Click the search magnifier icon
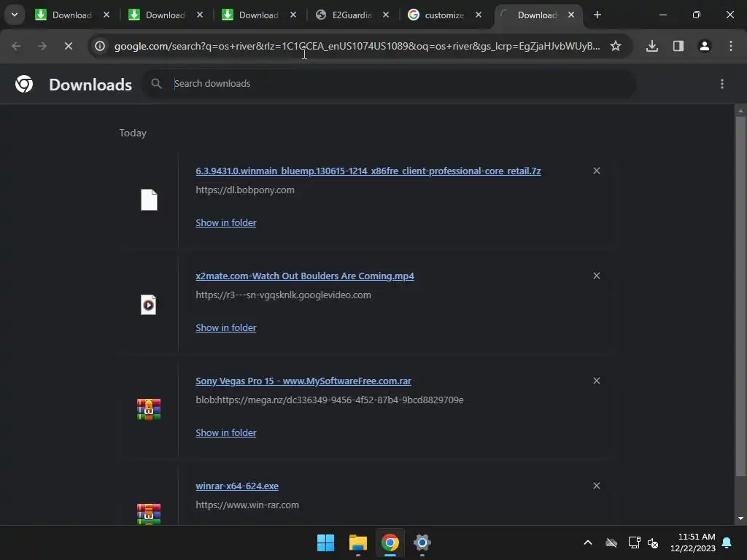 [x=156, y=84]
